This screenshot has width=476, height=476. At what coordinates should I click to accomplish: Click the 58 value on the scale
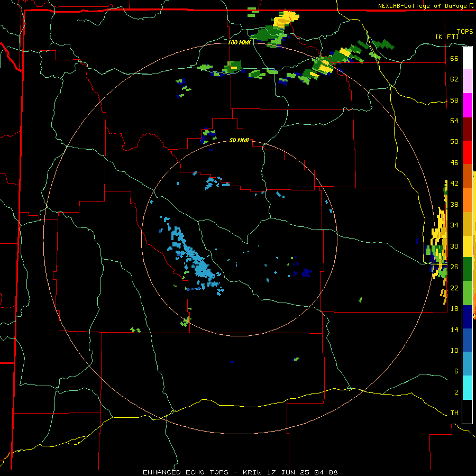coord(454,100)
